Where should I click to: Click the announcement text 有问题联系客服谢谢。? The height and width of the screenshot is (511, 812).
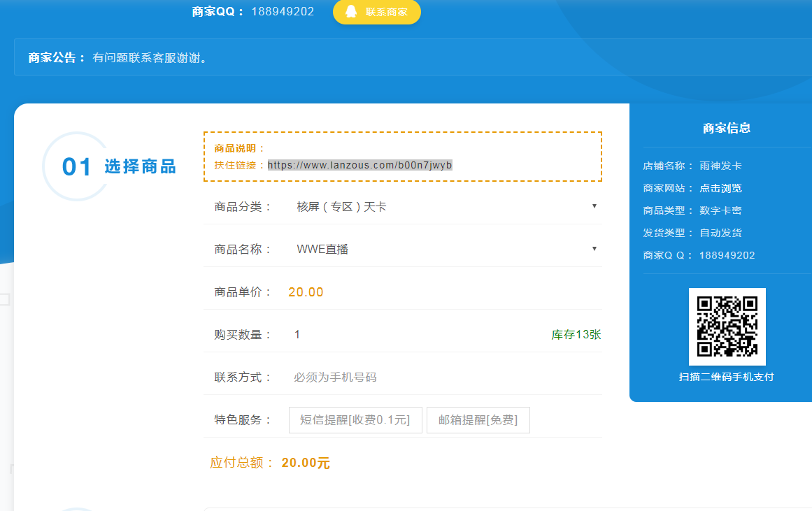[x=150, y=57]
